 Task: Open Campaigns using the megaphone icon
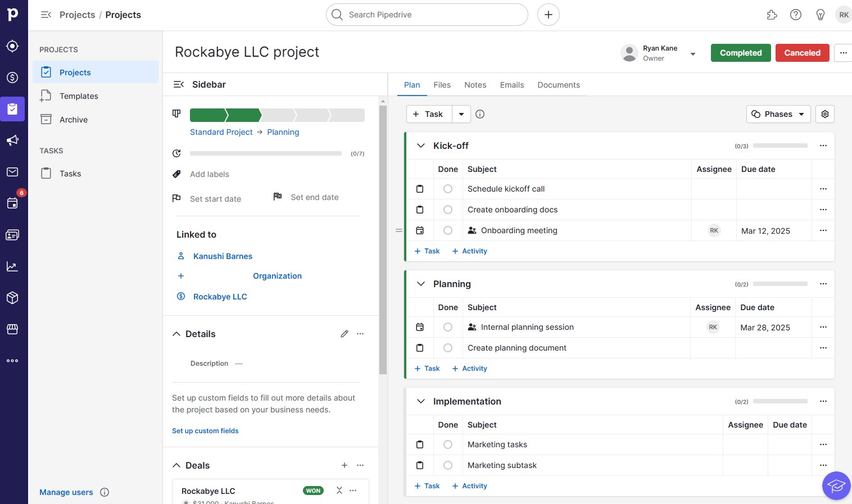[12, 140]
